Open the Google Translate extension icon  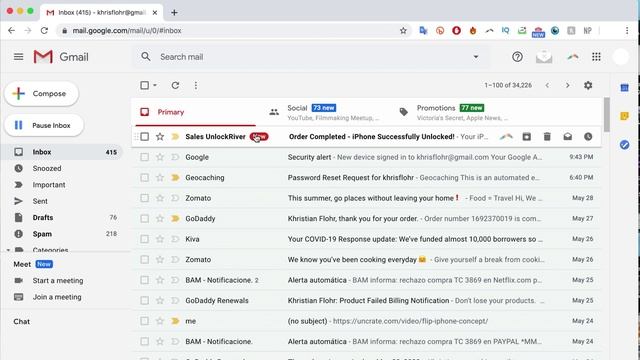click(x=423, y=31)
